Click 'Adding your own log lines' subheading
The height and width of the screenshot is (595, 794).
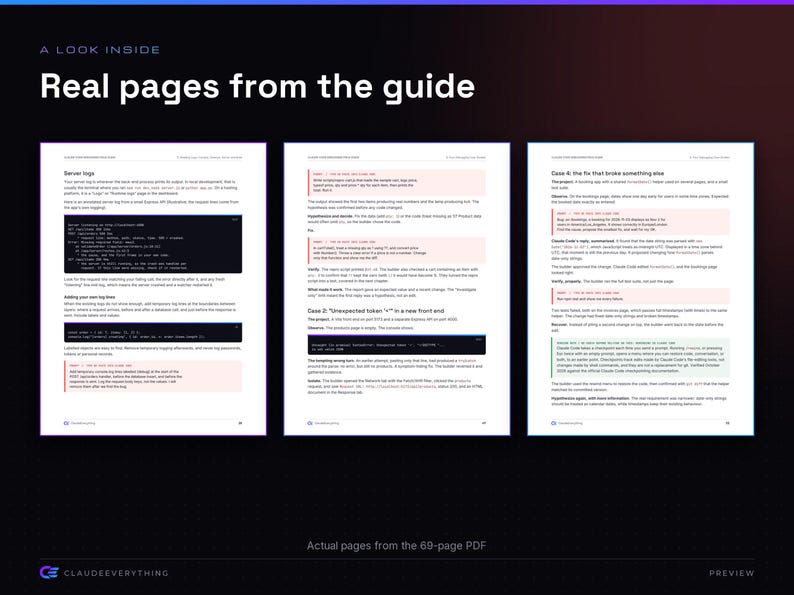tap(89, 297)
